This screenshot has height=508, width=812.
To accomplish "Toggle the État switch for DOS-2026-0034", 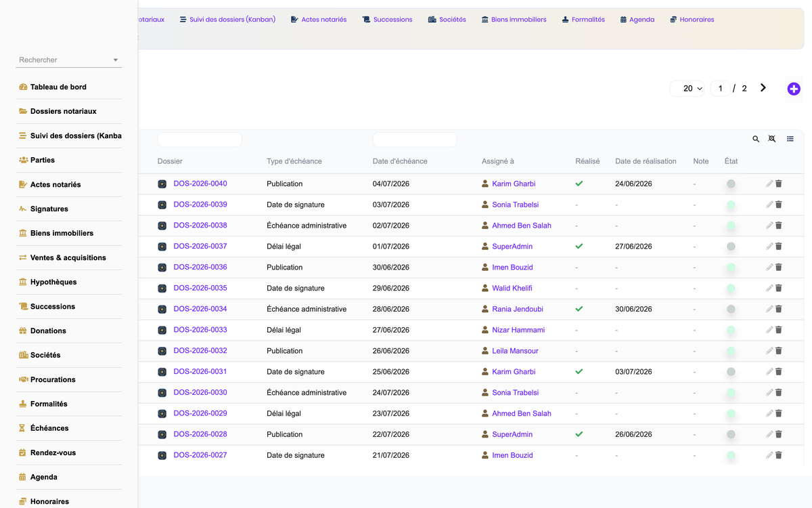I will click(731, 309).
